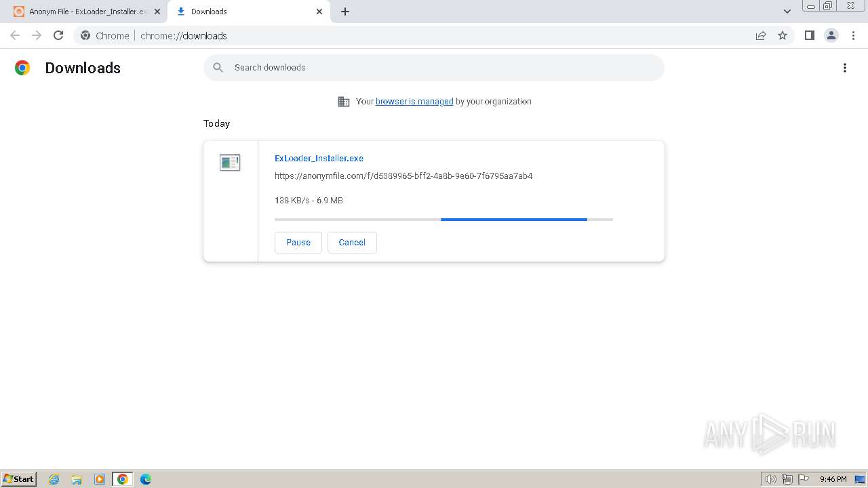Screen dimensions: 868x488
Task: Pause the ExLoader download
Action: coord(298,243)
